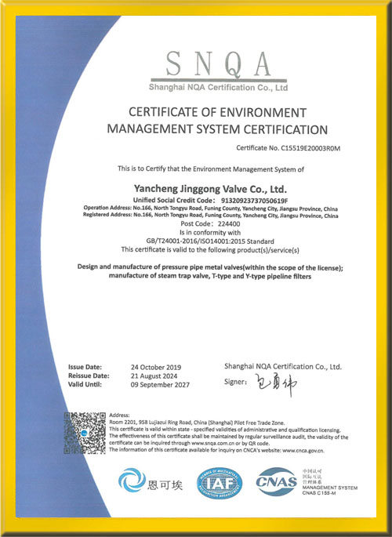Click the 'Address:' label near QR code

pyautogui.click(x=119, y=415)
